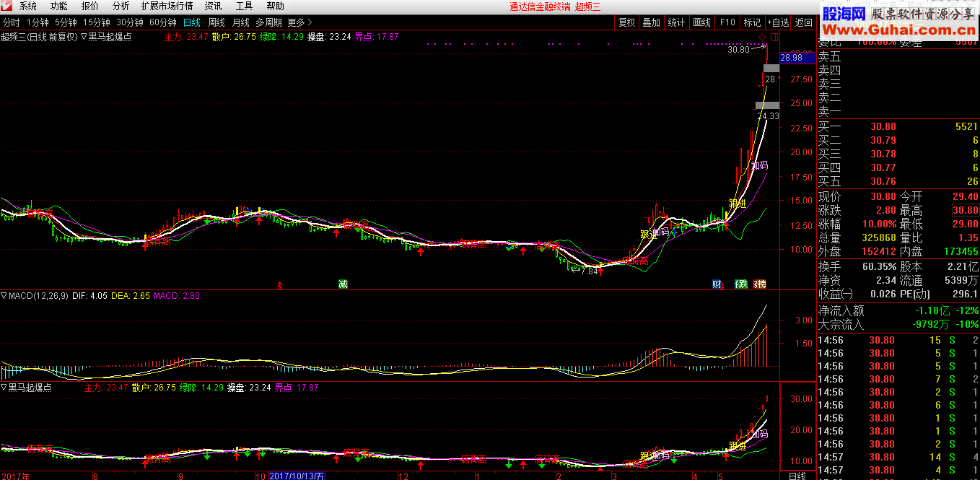Image resolution: width=980 pixels, height=480 pixels.
Task: Click the 净流入额 -1.18亿 entry
Action: point(898,311)
